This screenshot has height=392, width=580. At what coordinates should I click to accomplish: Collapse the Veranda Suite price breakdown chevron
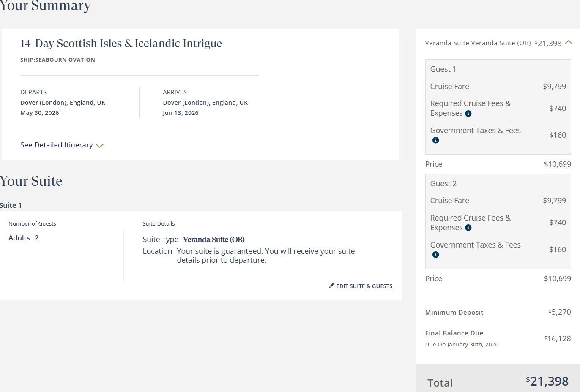[x=569, y=43]
